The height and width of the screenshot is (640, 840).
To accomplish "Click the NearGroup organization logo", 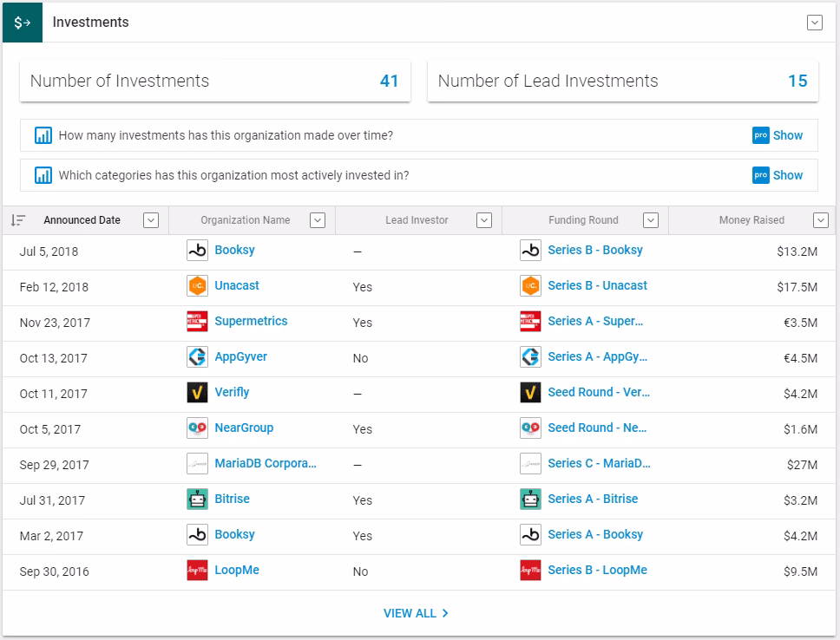I will (x=197, y=428).
